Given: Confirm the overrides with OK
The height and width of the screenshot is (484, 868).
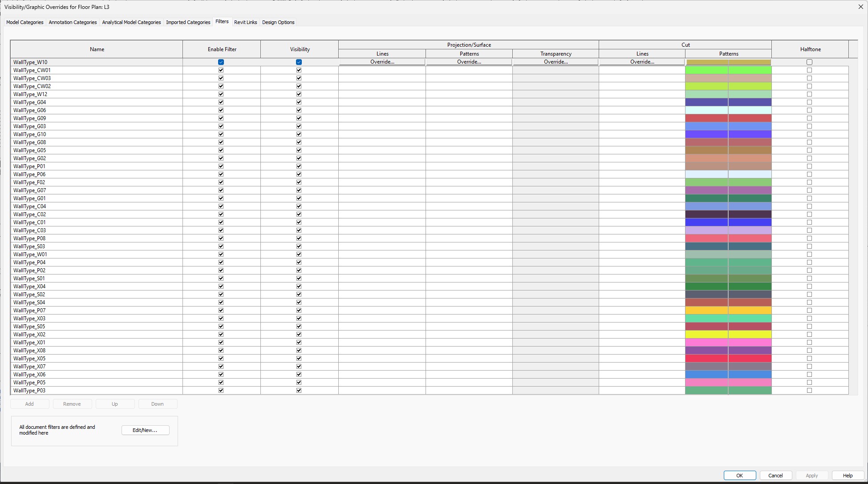Looking at the screenshot, I should pos(740,476).
